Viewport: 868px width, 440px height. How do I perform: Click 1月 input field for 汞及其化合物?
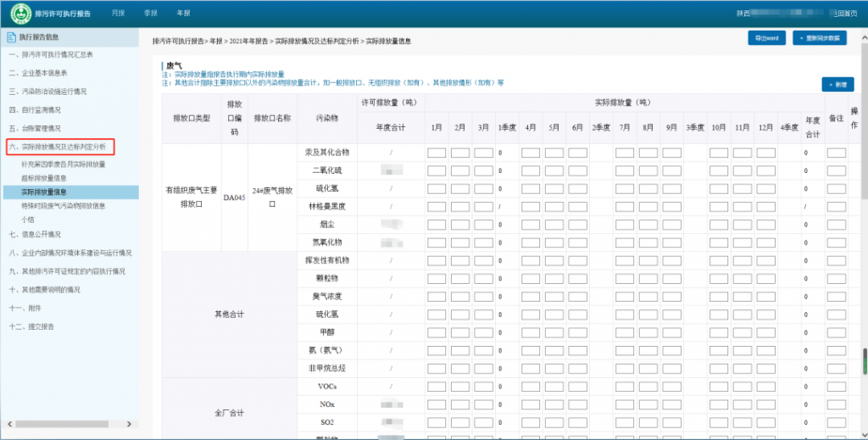[437, 153]
